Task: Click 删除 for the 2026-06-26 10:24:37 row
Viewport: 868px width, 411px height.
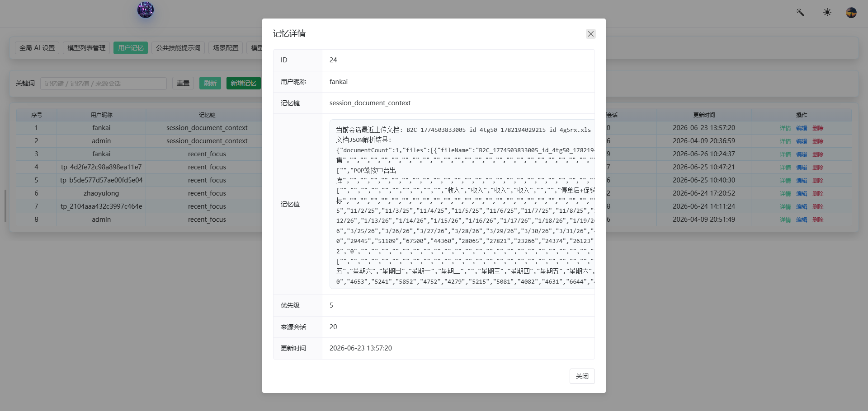Action: 818,154
